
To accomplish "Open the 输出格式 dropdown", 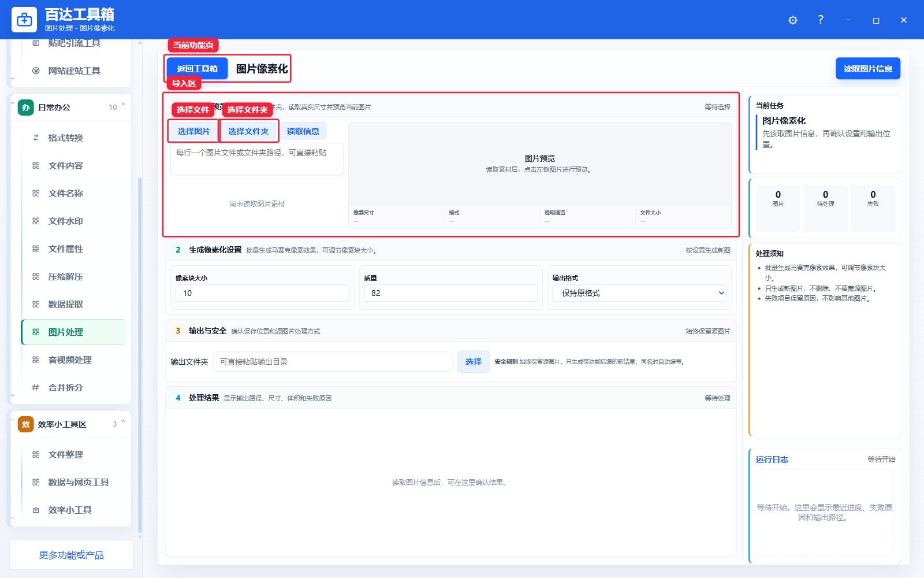I will pyautogui.click(x=639, y=293).
